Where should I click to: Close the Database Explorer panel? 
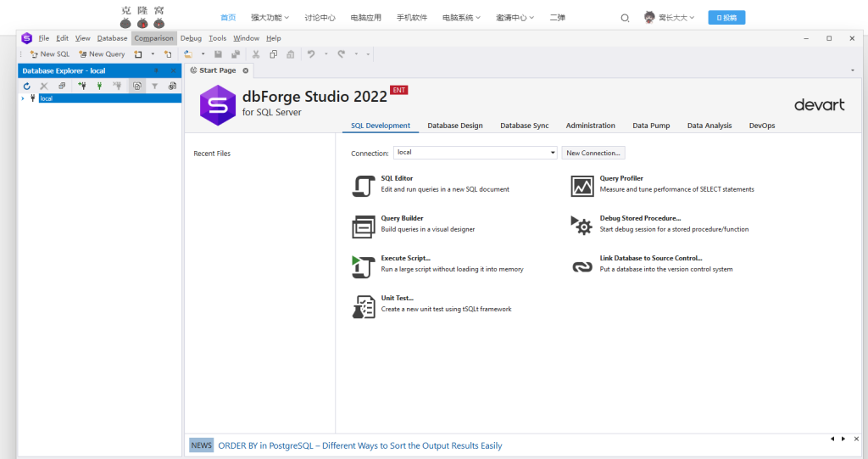(173, 71)
